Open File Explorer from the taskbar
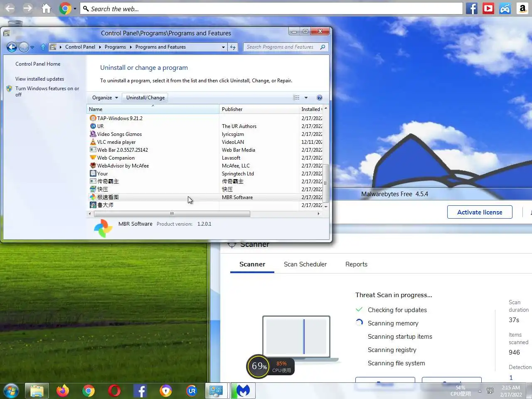The height and width of the screenshot is (399, 532). pos(37,391)
